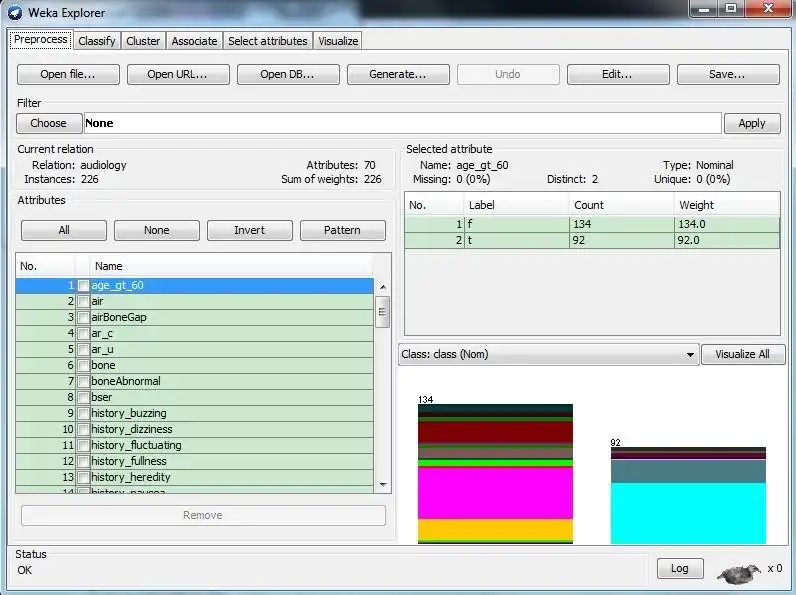Tick the checkbox next to air
Screen dimensions: 796x595
click(x=83, y=302)
